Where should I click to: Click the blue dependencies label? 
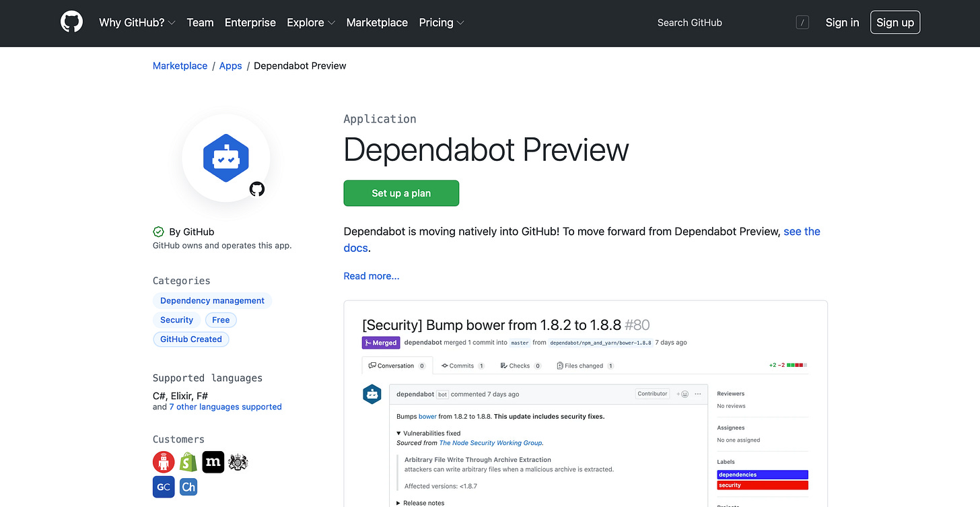763,475
